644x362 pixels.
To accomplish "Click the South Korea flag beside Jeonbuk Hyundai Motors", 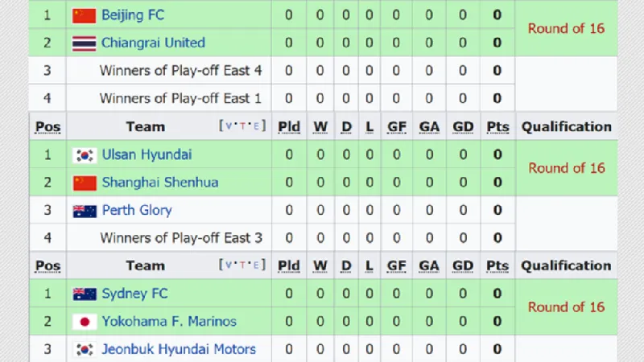I will point(85,349).
